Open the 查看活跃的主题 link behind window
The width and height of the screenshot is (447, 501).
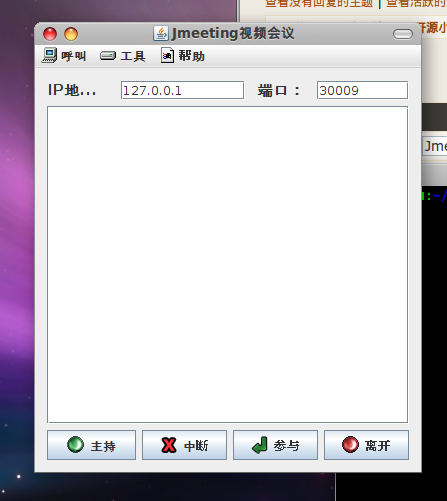[x=417, y=4]
